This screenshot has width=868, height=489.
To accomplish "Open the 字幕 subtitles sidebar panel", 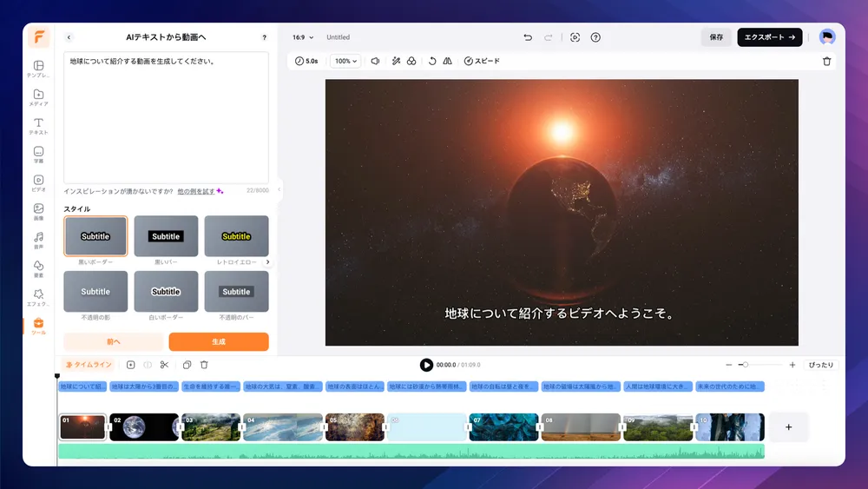I will tap(38, 155).
